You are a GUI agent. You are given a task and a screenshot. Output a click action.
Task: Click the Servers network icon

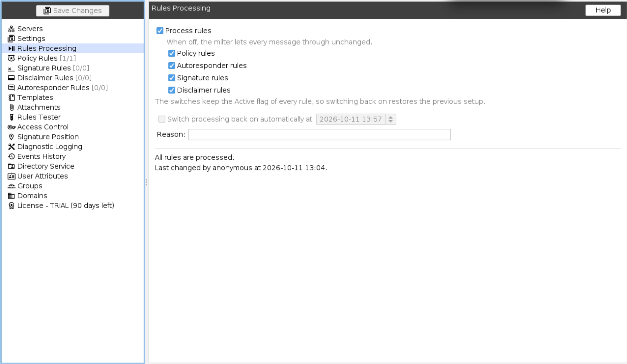(11, 29)
